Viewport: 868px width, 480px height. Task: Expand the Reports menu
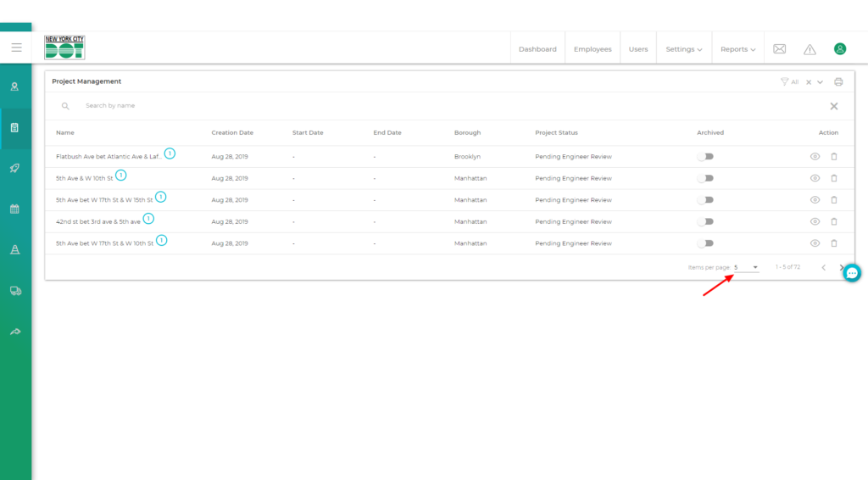(x=737, y=49)
